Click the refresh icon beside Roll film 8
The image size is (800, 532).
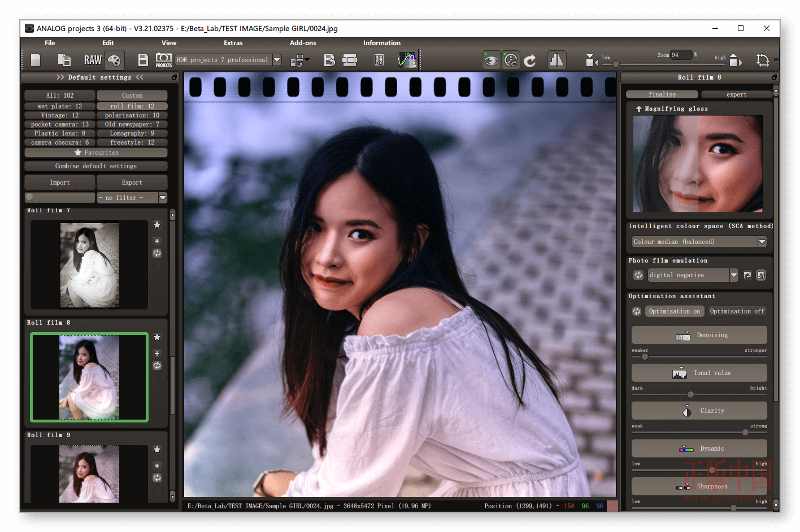coord(157,365)
